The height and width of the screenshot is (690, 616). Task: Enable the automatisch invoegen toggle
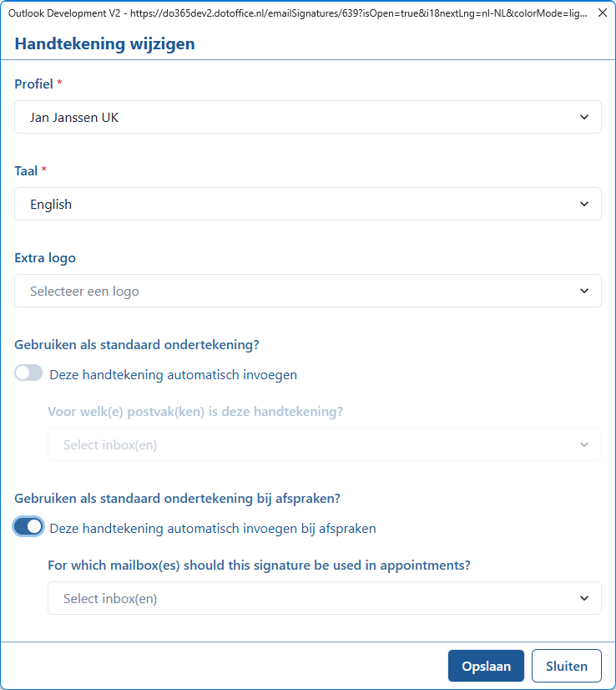[x=28, y=373]
